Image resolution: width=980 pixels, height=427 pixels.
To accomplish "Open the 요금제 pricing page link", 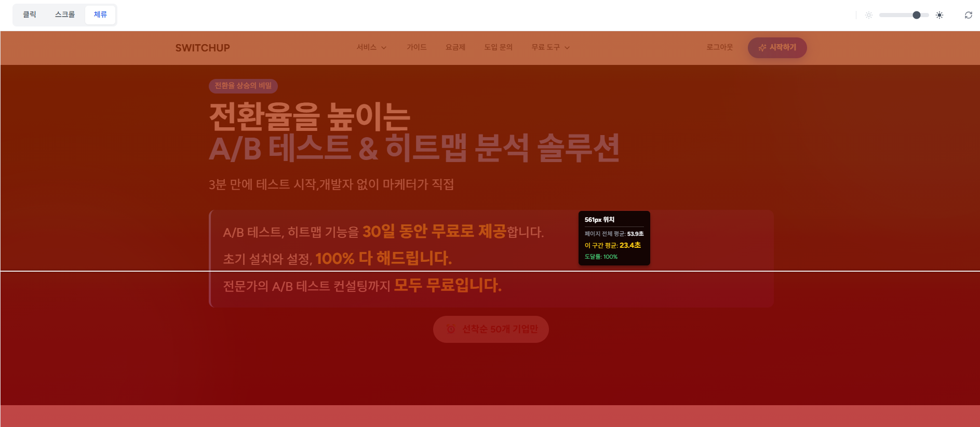I will pos(455,47).
